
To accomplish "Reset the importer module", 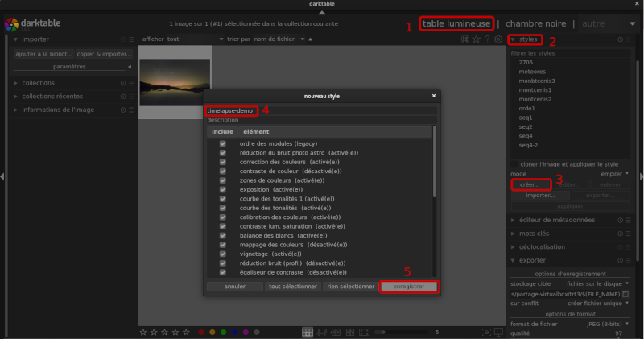I will [x=123, y=39].
